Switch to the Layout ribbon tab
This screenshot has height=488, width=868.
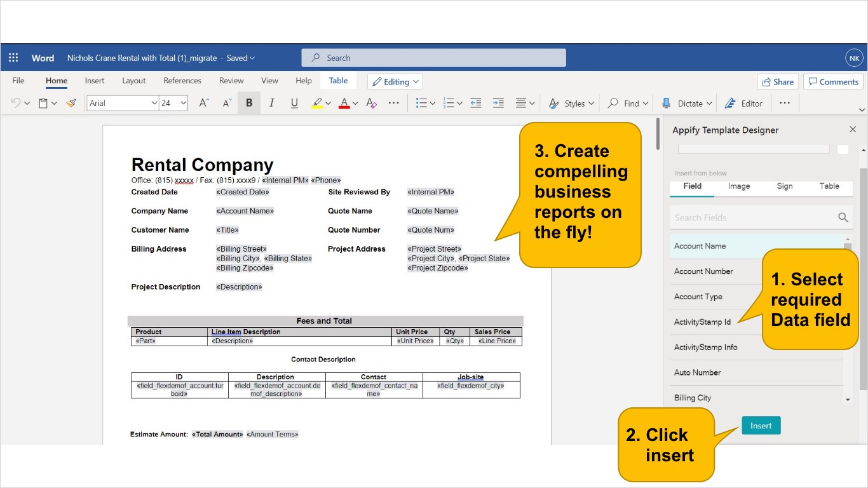coord(134,81)
